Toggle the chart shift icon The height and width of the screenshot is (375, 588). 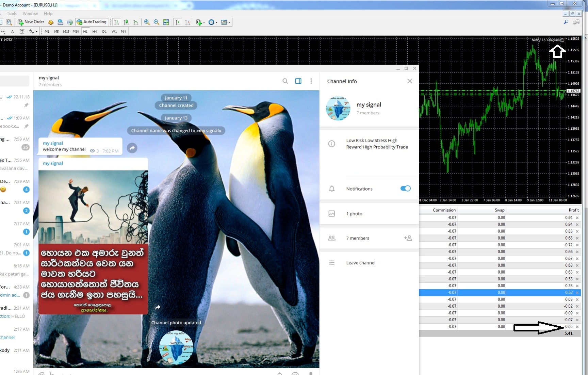(187, 22)
